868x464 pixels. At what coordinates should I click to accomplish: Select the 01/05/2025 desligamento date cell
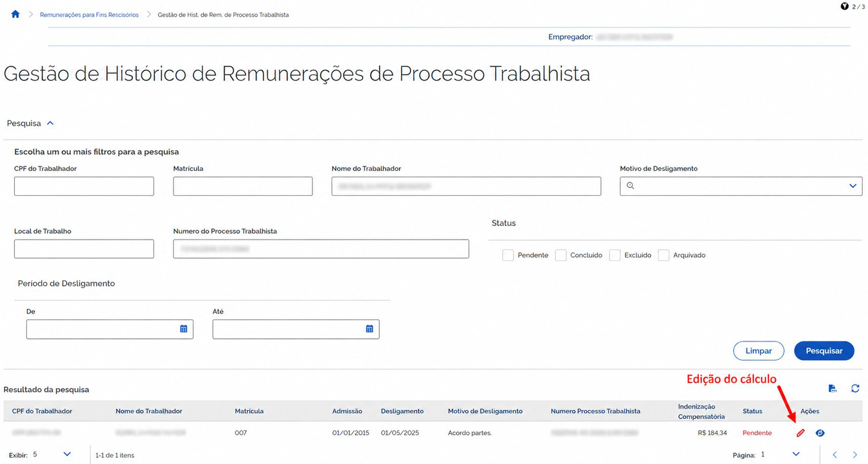(x=400, y=433)
